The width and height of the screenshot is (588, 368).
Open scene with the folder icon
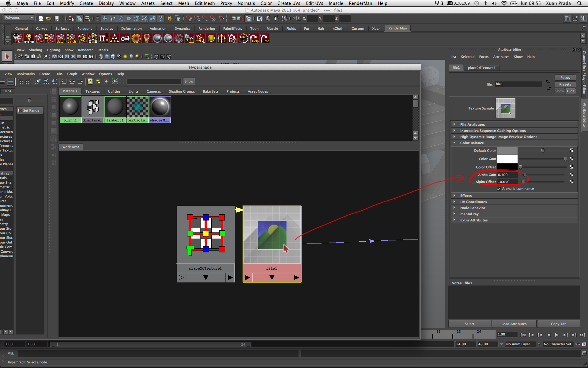(x=48, y=18)
